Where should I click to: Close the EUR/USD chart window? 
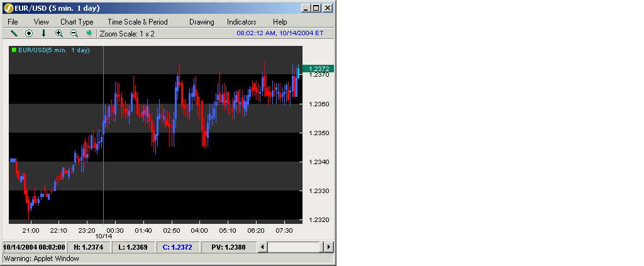[327, 8]
